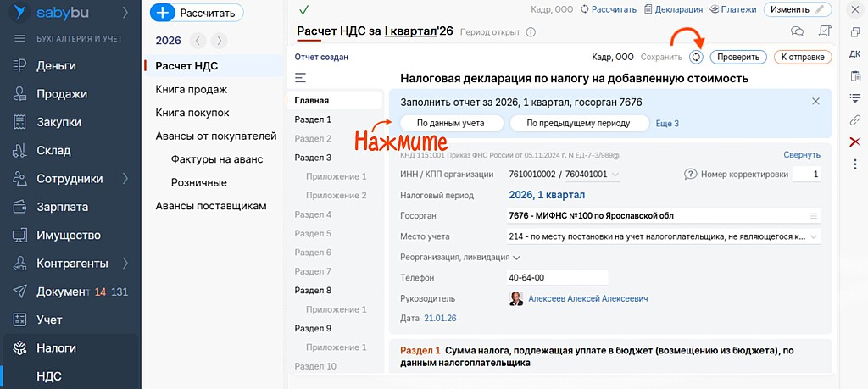Image resolution: width=868 pixels, height=389 pixels.
Task: Open the Место учета dropdown
Action: (x=814, y=236)
